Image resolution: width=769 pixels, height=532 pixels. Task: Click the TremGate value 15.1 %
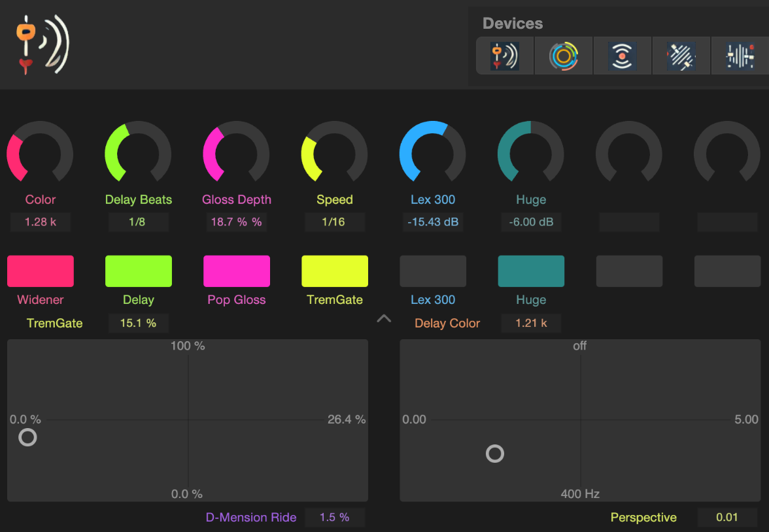coord(139,323)
